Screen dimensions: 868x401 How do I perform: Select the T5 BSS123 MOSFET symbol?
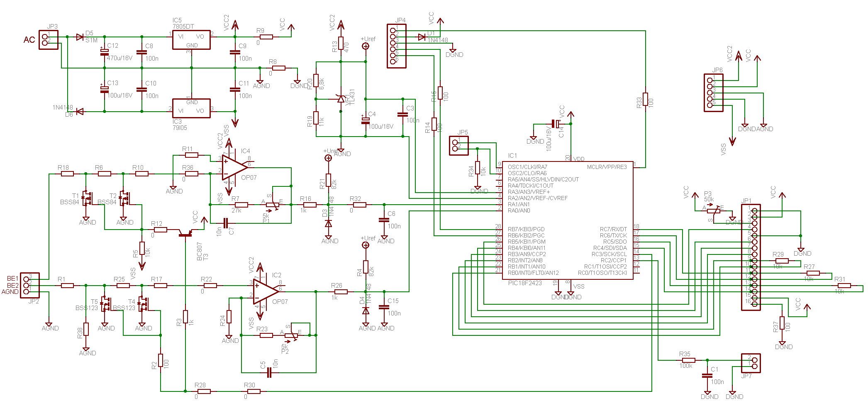[x=105, y=304]
